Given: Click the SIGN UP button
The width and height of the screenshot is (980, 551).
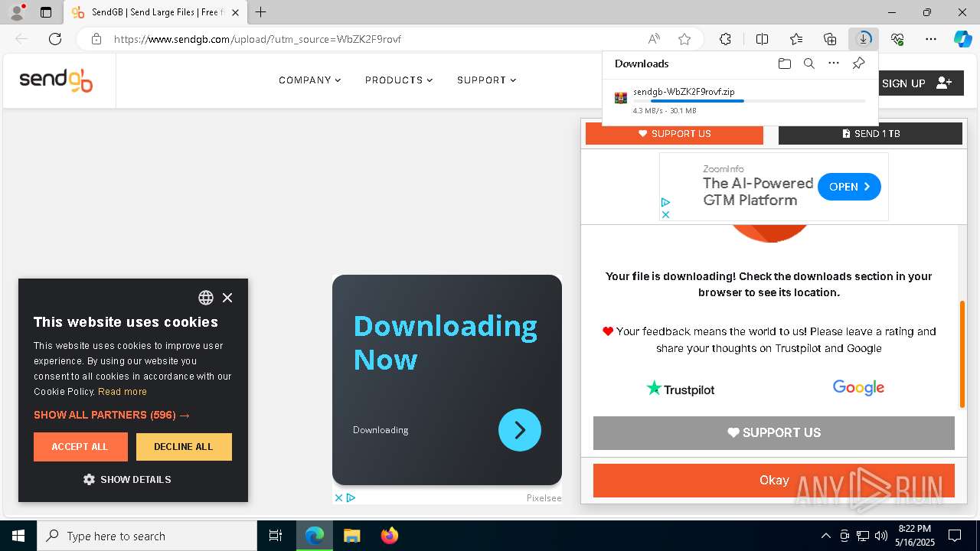Looking at the screenshot, I should point(916,83).
